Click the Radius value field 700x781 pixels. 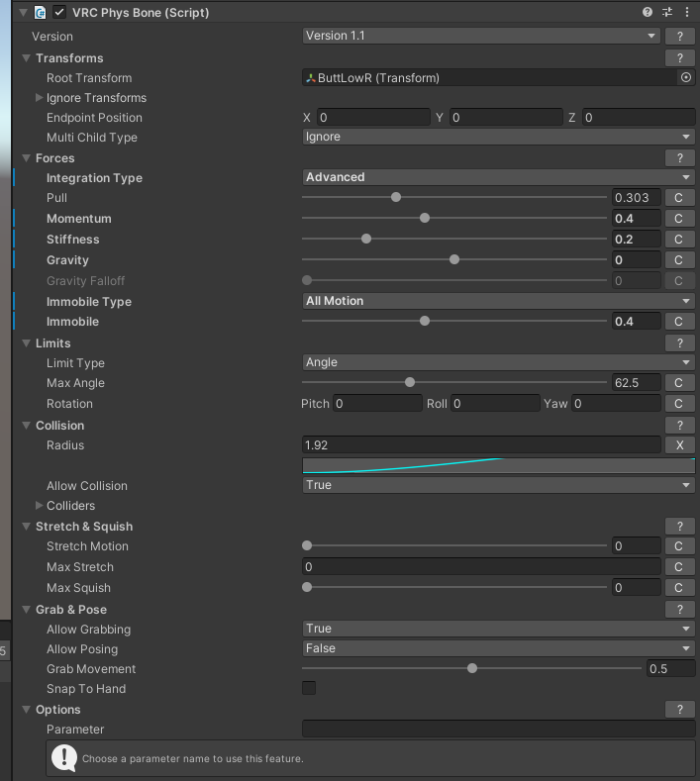tap(481, 444)
